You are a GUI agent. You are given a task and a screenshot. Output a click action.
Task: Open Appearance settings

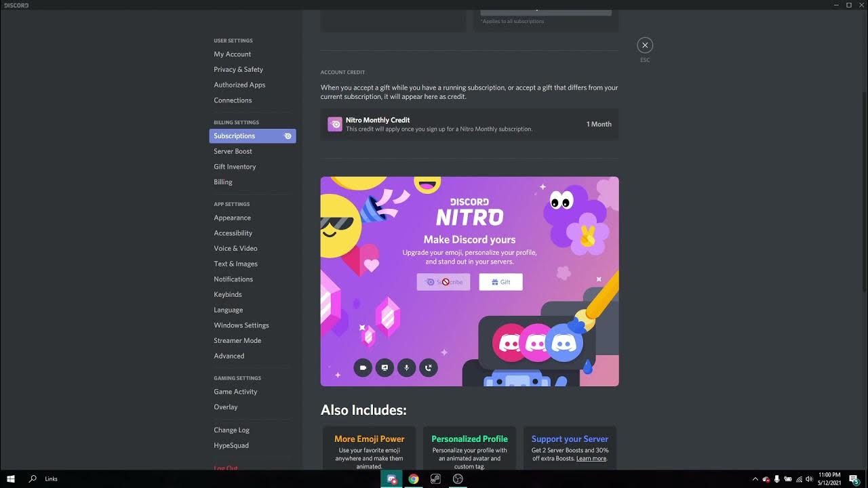tap(232, 218)
